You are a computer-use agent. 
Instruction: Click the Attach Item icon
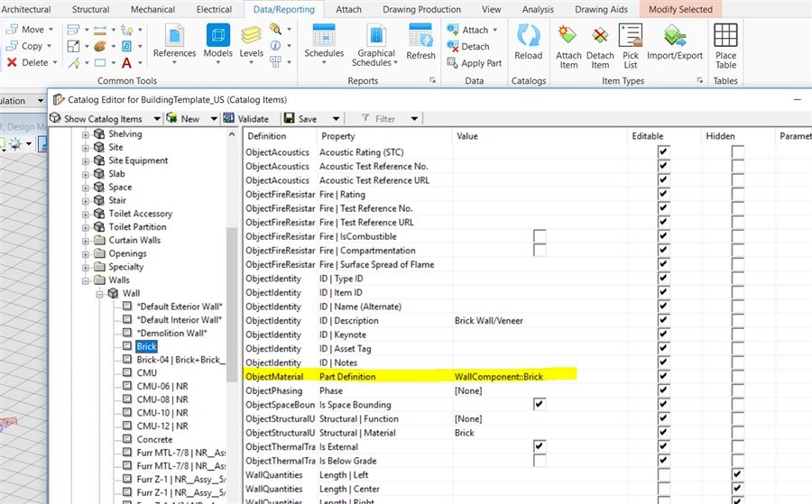point(567,35)
